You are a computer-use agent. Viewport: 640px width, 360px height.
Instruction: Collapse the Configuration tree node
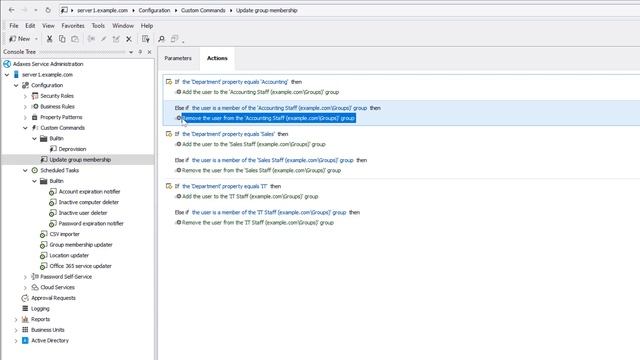pyautogui.click(x=16, y=85)
